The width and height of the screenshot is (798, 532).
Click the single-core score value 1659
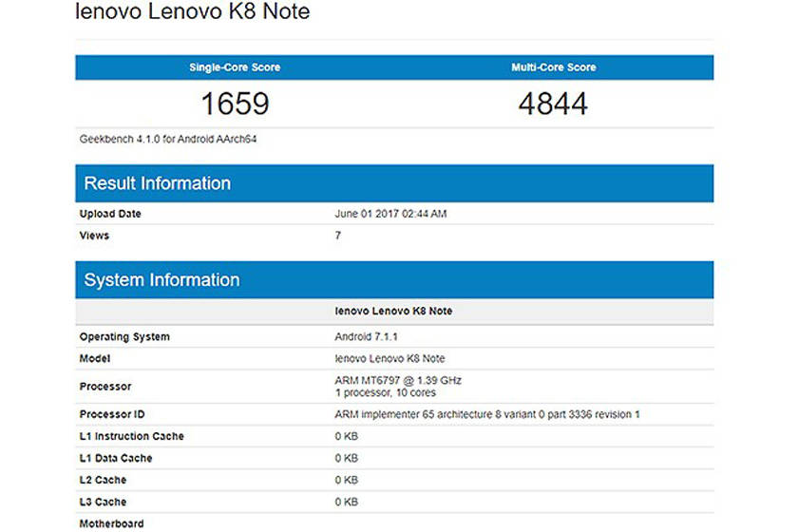pyautogui.click(x=236, y=104)
